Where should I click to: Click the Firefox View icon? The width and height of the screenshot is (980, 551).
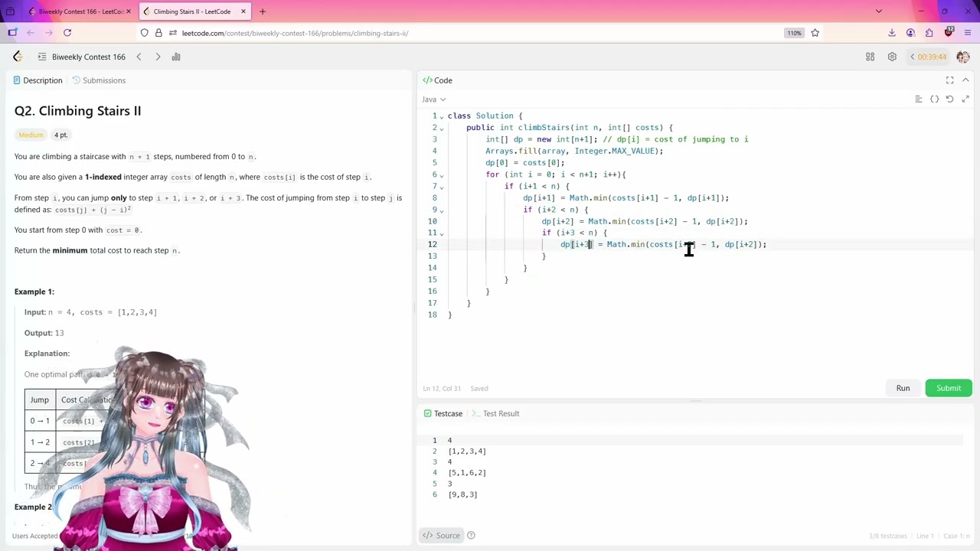10,11
